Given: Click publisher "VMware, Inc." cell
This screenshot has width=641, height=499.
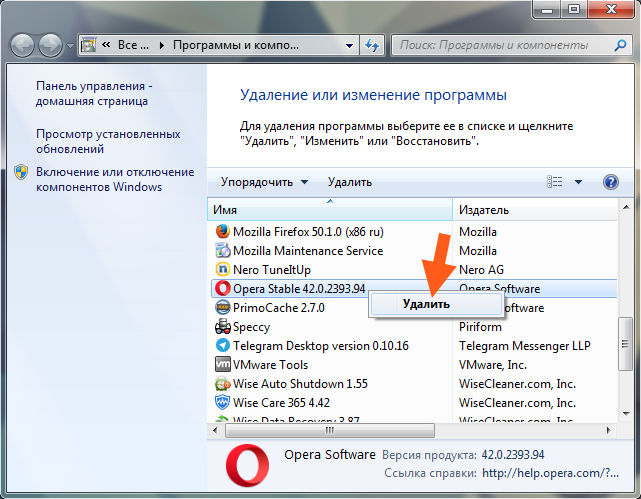Looking at the screenshot, I should (493, 365).
